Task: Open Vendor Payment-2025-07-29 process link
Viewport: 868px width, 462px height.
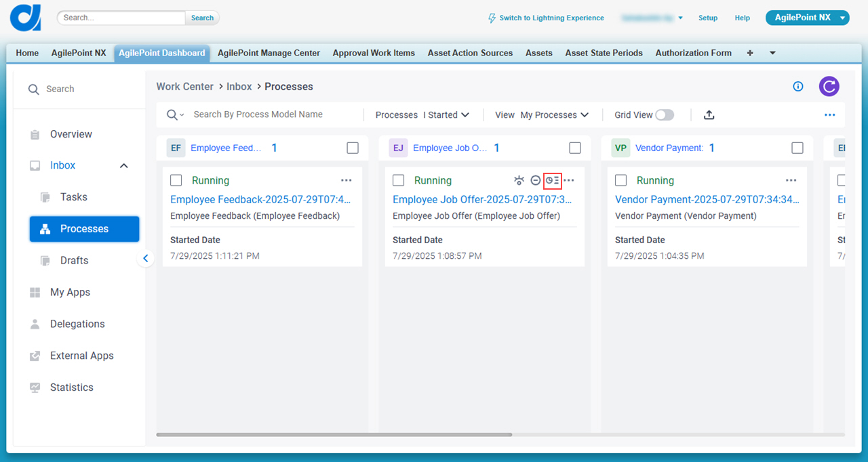Action: [707, 199]
